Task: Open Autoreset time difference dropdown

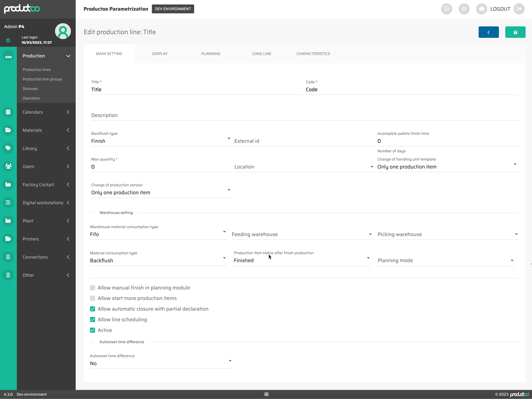Action: [x=161, y=363]
